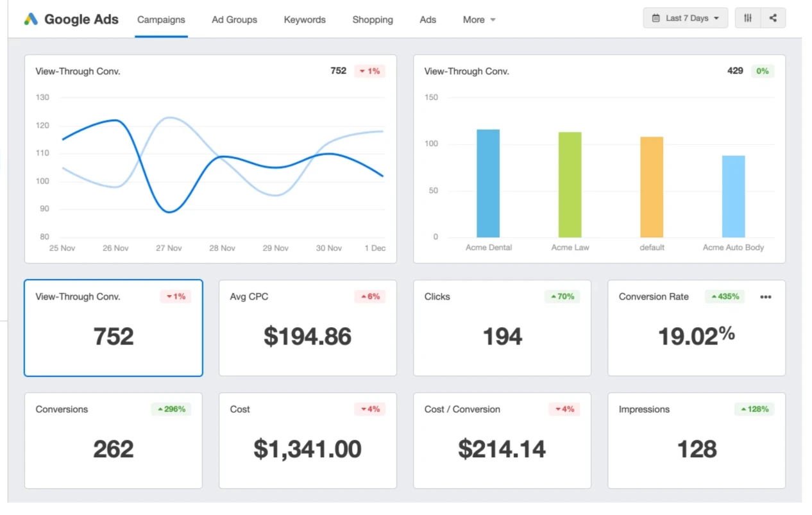Click the 70% increase badge on Clicks
Image resolution: width=812 pixels, height=515 pixels.
(562, 296)
